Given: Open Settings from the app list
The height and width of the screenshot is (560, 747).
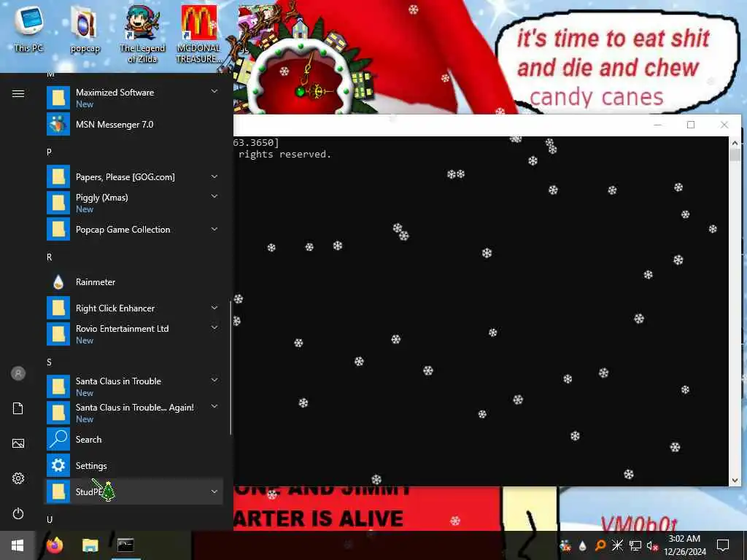Looking at the screenshot, I should pos(134,466).
